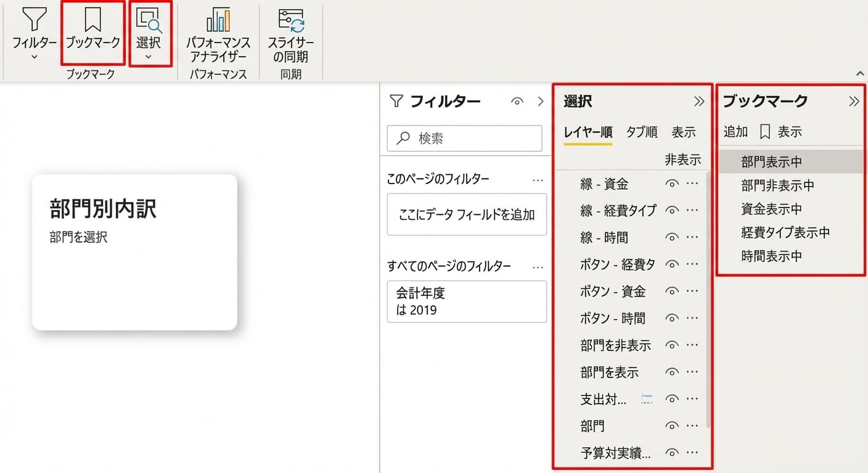Open more options for このページのフィルター
The width and height of the screenshot is (868, 473).
click(x=538, y=180)
